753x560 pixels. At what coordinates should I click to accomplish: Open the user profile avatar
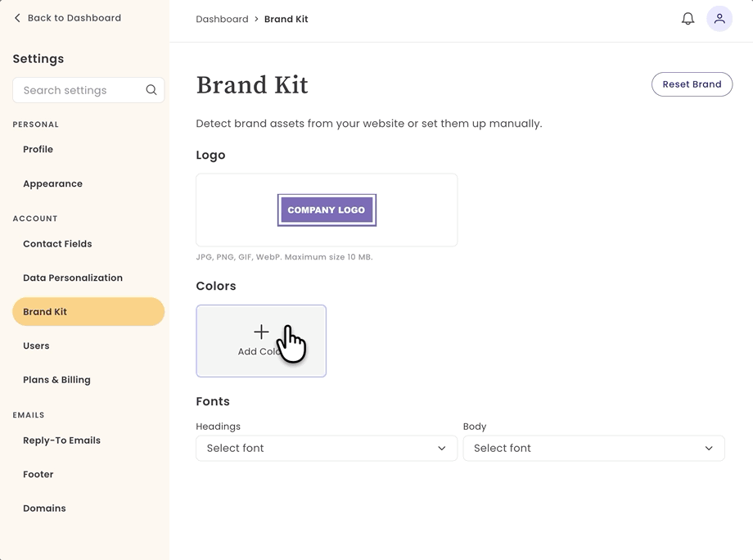point(719,19)
